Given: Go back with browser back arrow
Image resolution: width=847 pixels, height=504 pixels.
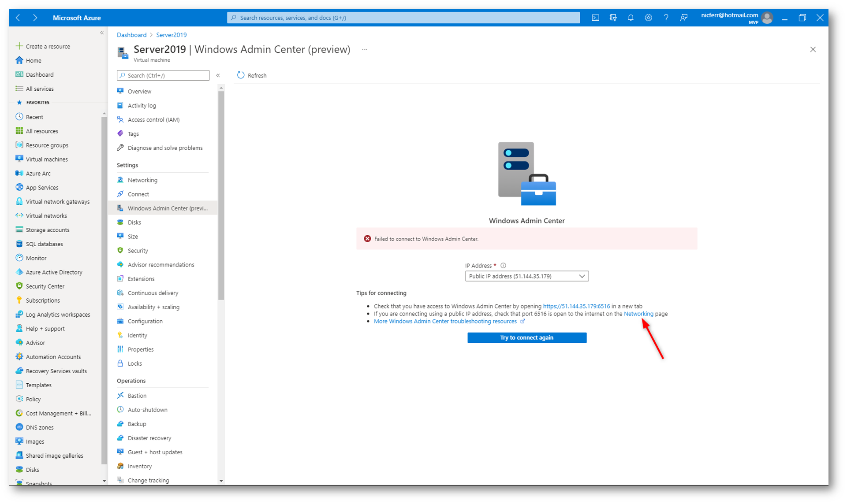Looking at the screenshot, I should pos(18,18).
